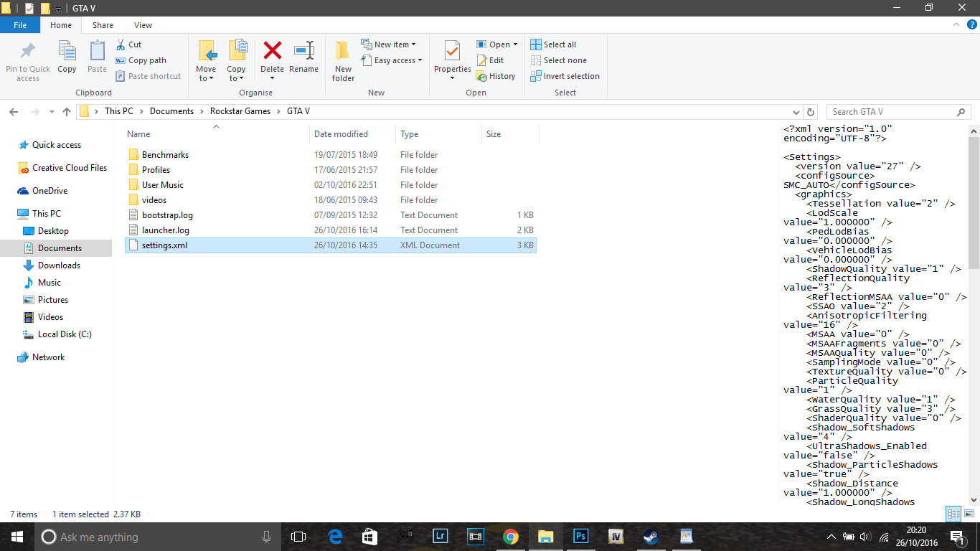Copy path of the selected file
The width and height of the screenshot is (980, 551).
[x=141, y=60]
